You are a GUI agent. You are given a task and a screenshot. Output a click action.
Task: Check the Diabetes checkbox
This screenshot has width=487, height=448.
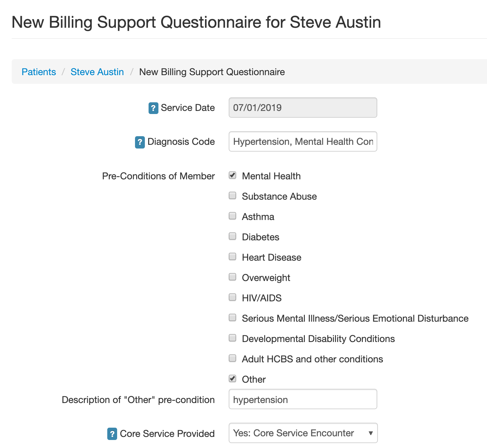tap(232, 236)
